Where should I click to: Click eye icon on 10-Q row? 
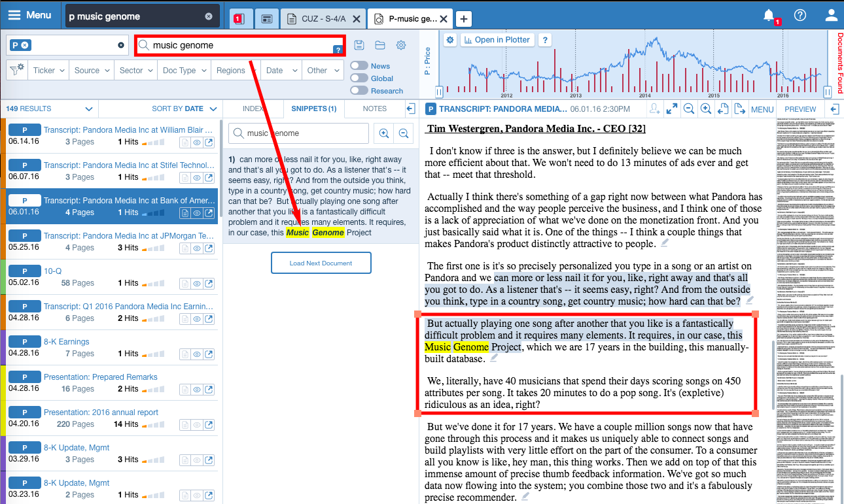pos(197,283)
